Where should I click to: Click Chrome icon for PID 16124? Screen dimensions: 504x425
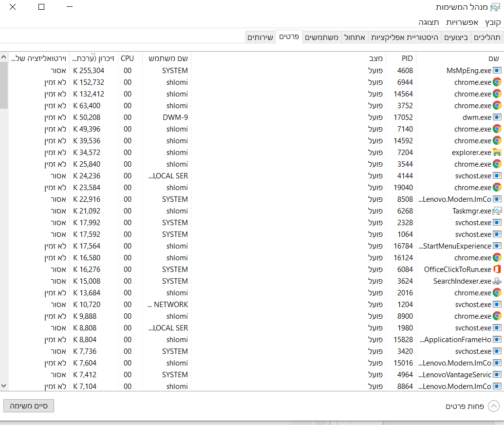click(x=497, y=258)
